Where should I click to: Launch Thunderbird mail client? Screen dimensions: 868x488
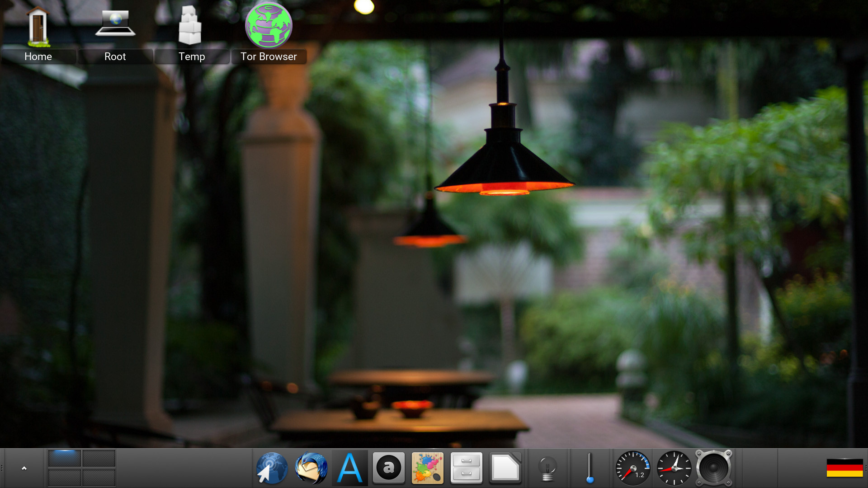(x=311, y=468)
